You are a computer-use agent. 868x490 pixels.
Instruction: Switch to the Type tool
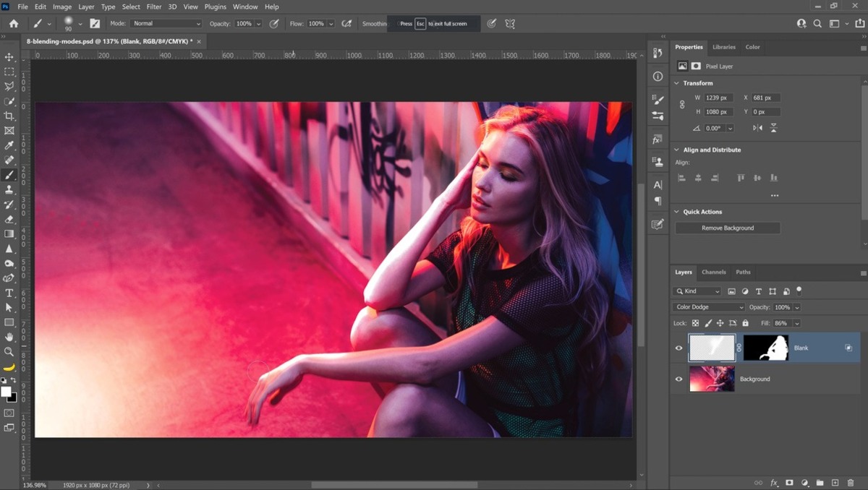point(9,293)
